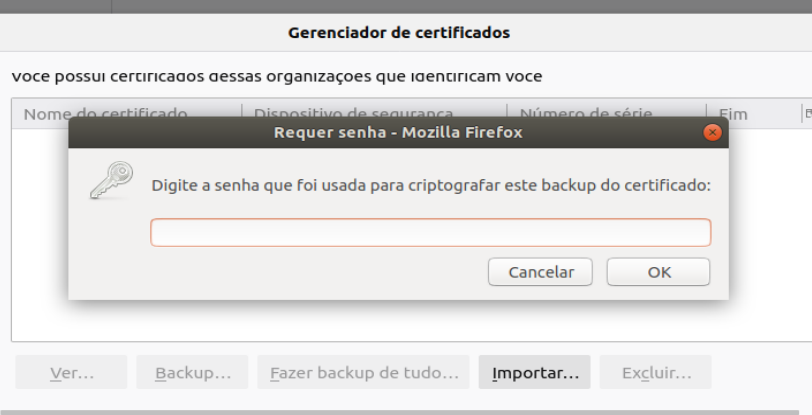
Task: Click the Backup... button
Action: pos(193,373)
